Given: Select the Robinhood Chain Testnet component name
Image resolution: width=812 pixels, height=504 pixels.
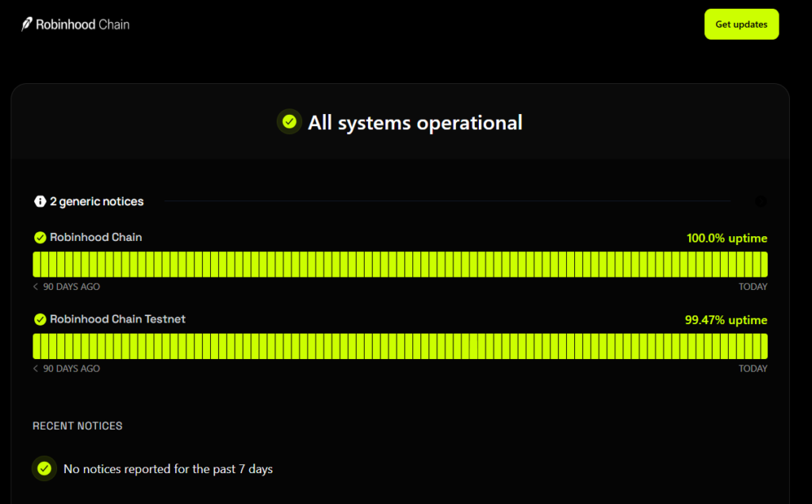Looking at the screenshot, I should (x=117, y=319).
